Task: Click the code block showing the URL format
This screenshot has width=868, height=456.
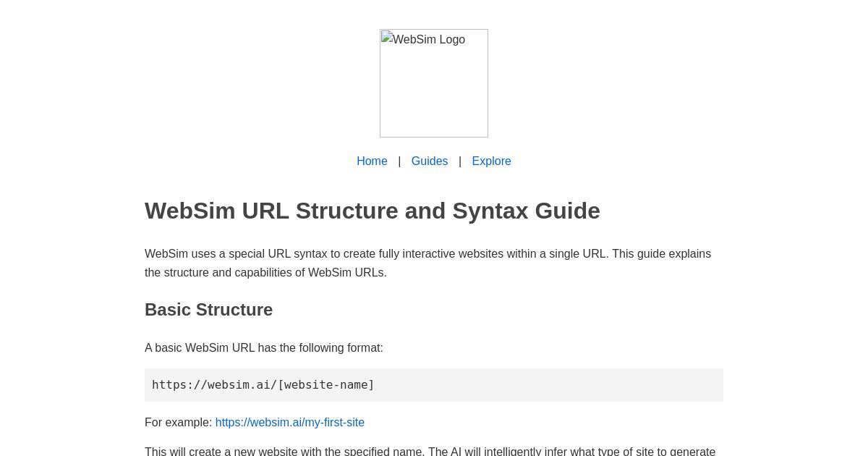Action: point(434,384)
